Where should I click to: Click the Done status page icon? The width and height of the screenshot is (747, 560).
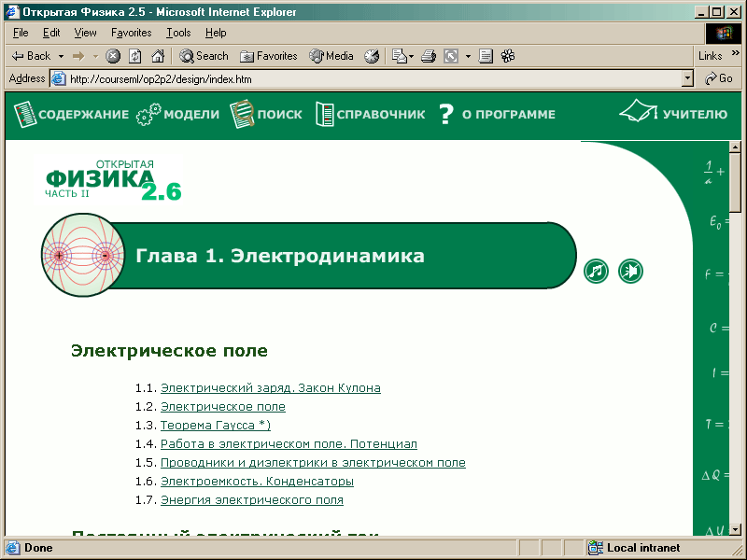(x=12, y=548)
